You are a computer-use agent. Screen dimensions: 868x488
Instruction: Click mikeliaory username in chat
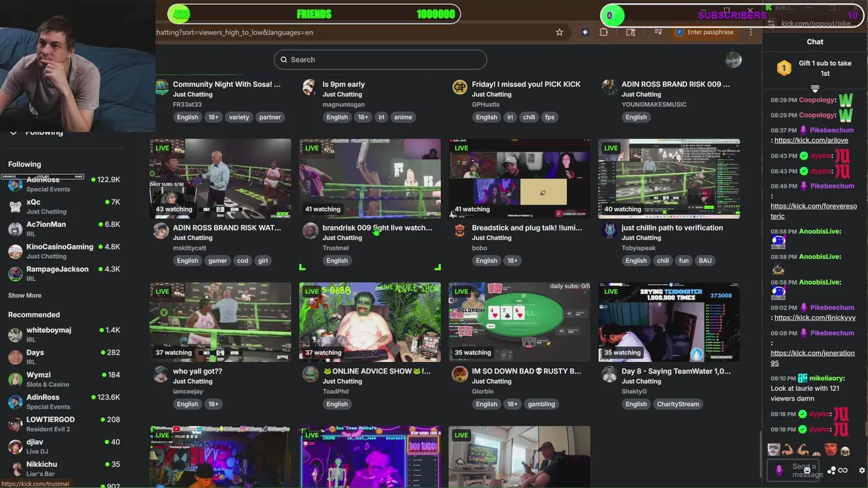[826, 378]
